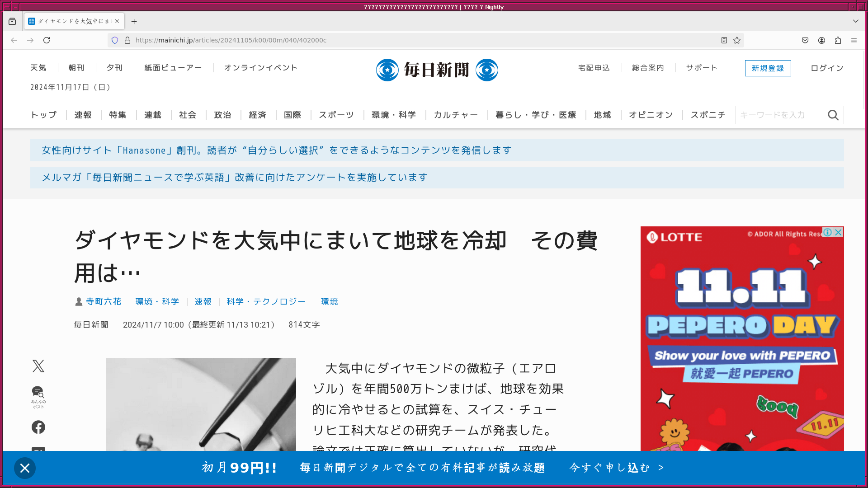Open the Firefox account icon
The height and width of the screenshot is (488, 868).
click(x=821, y=40)
